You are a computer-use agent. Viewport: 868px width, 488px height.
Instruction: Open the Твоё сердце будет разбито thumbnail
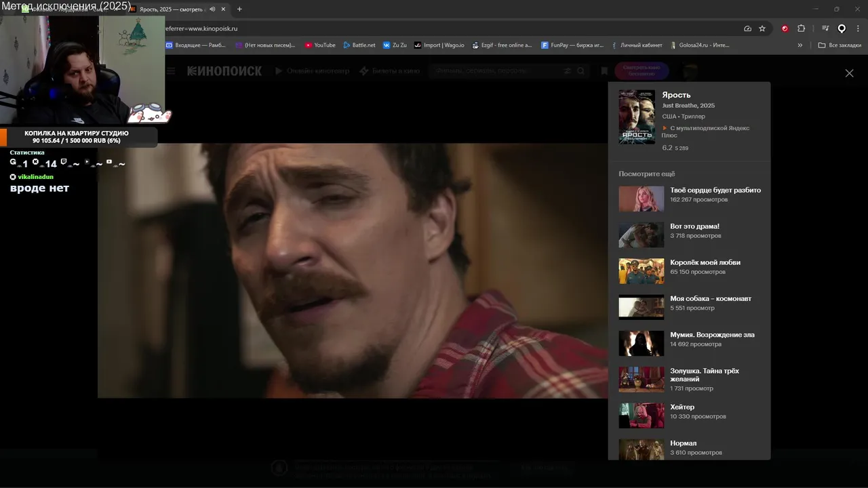[x=641, y=199]
